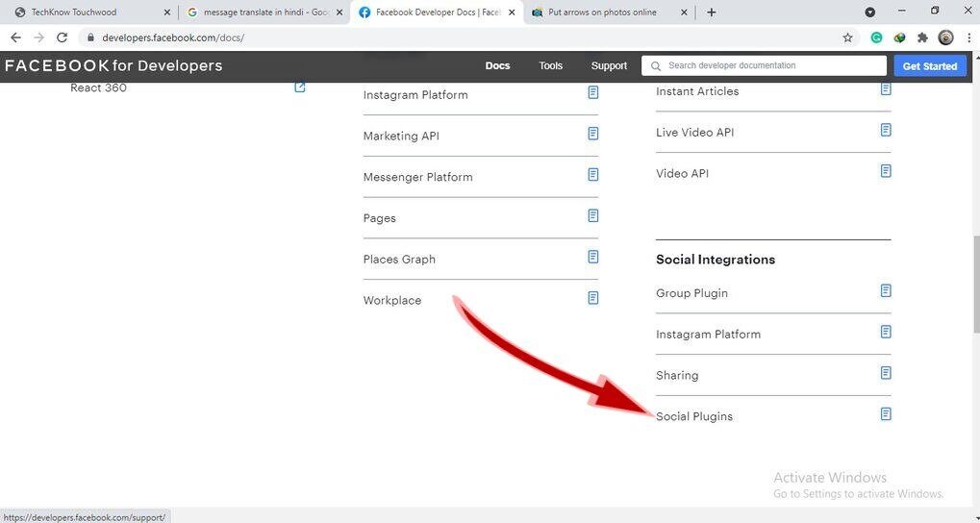Click the Facebook for Developers logo
Viewport: 980px width, 523px height.
point(113,65)
